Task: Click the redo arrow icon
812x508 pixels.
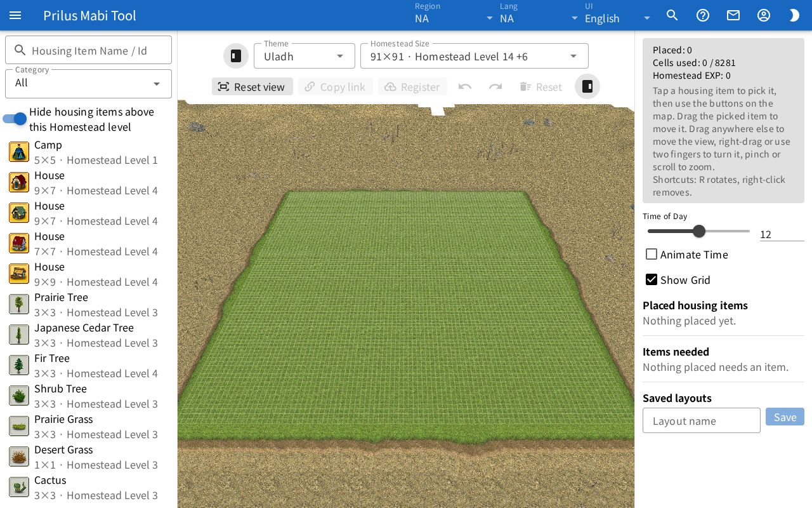Action: pyautogui.click(x=495, y=86)
